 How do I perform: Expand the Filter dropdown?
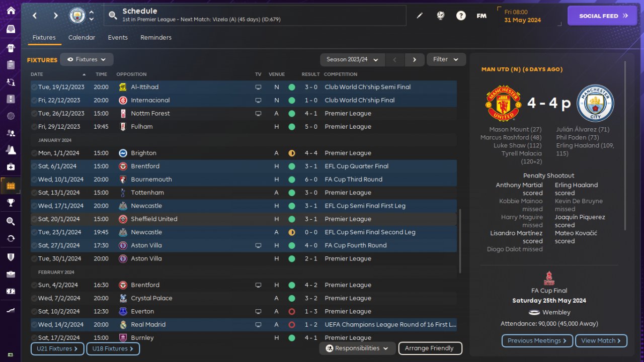pos(446,59)
